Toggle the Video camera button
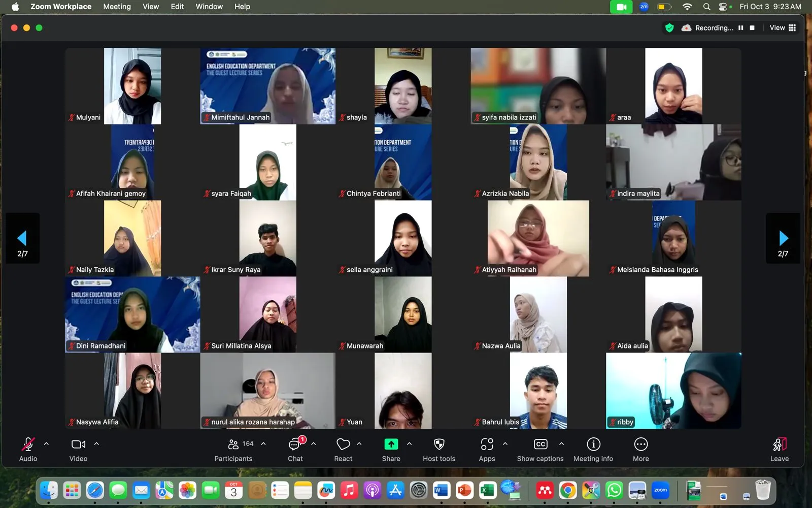Screen dimensions: 812x508 tap(78, 444)
